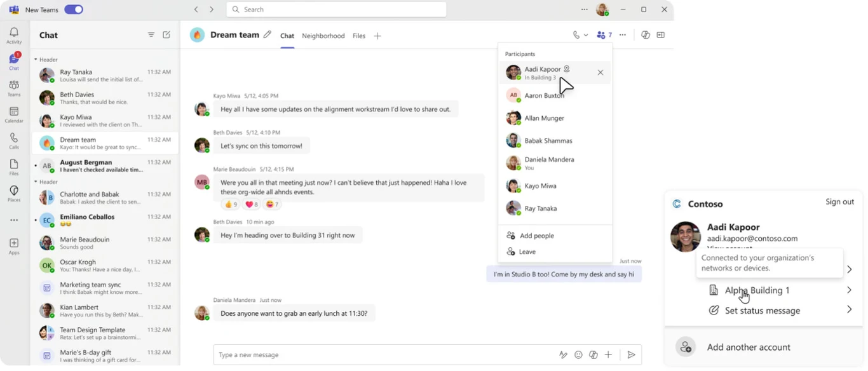Select Allan Munger in participants list
Viewport: 868px width, 371px height.
pos(555,118)
